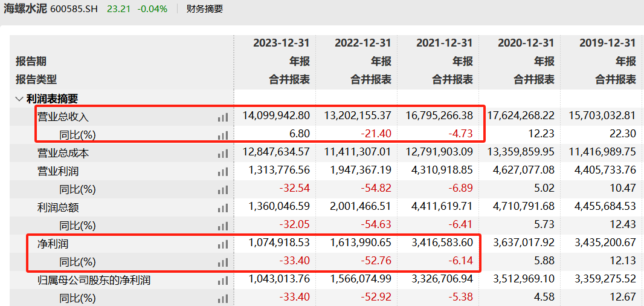Open chart icon for 利润总额 同比(%) row

222,226
